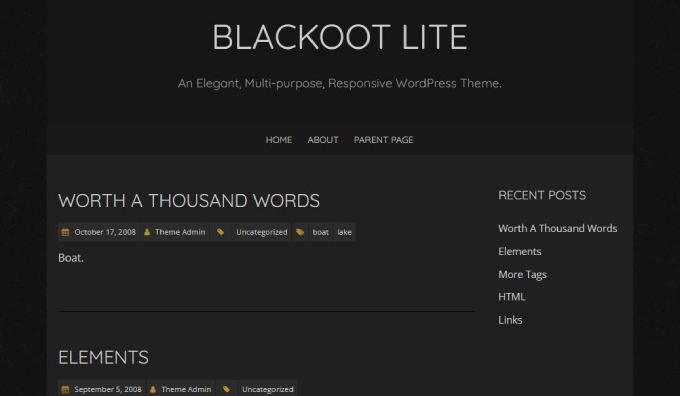Click the author icon in Elements post meta

(153, 389)
